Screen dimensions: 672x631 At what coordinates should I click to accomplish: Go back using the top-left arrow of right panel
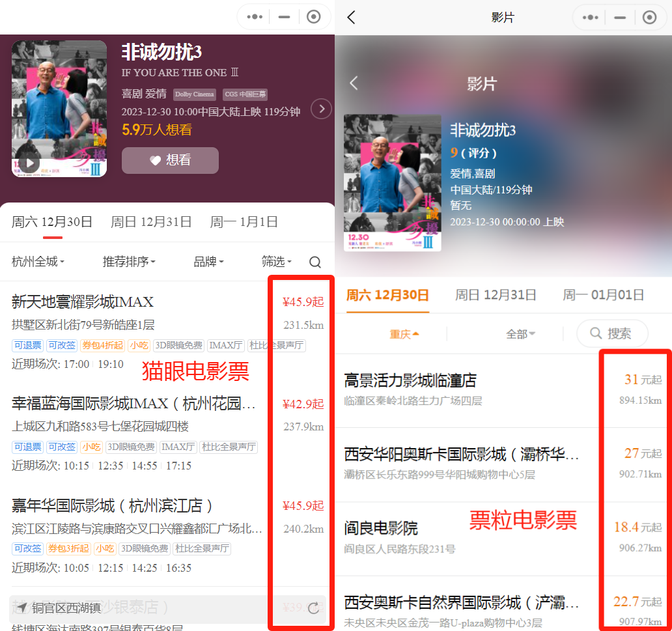coord(352,18)
